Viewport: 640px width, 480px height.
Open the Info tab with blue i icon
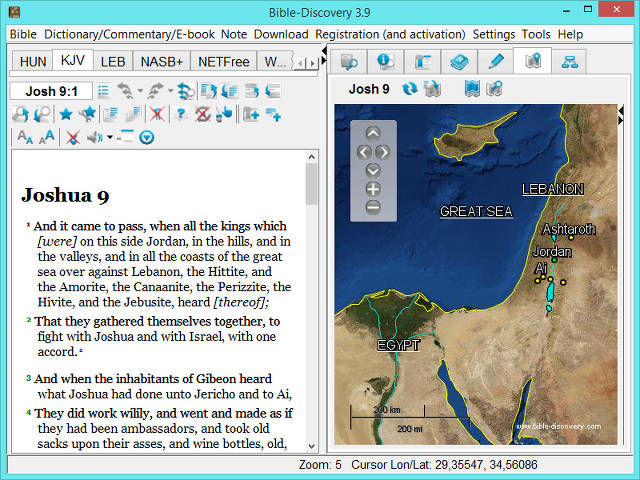(385, 62)
